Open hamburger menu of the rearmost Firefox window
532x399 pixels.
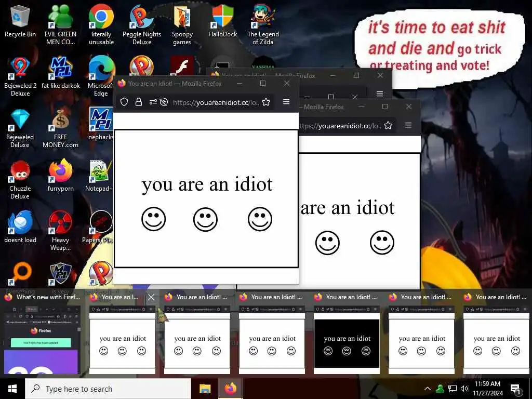(x=380, y=94)
